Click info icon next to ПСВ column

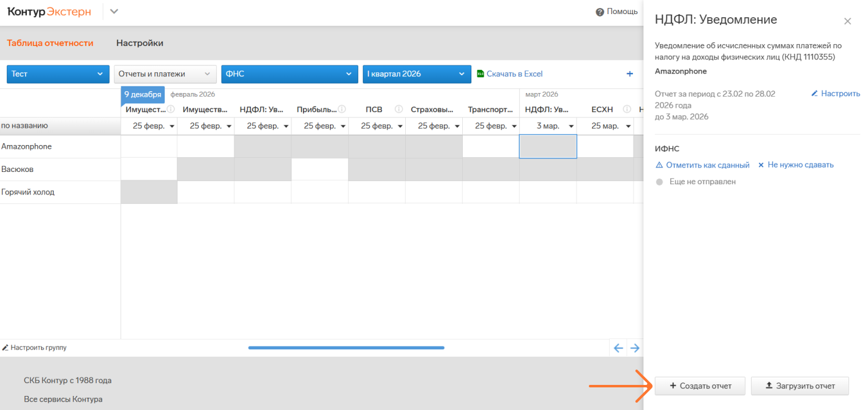click(x=398, y=110)
